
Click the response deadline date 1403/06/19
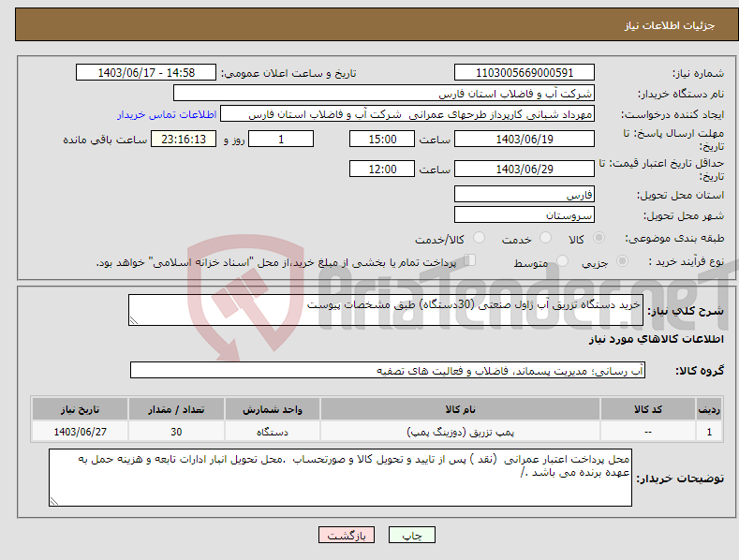click(525, 139)
